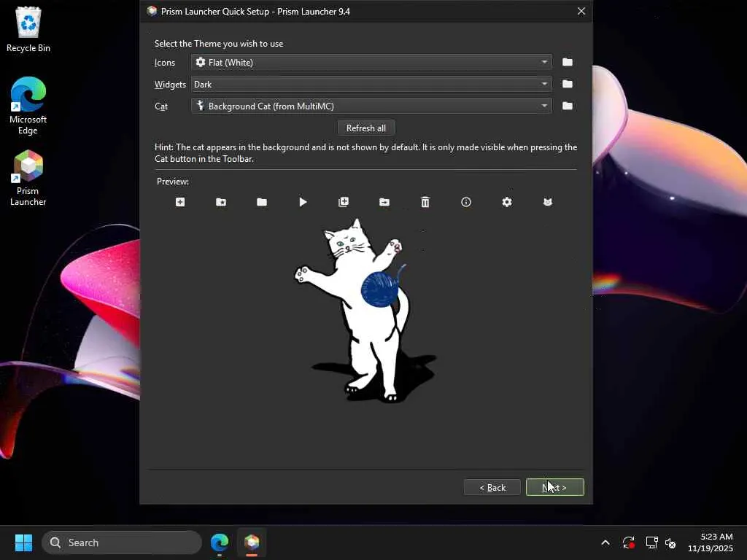Open the Widgets theme folder

point(568,84)
